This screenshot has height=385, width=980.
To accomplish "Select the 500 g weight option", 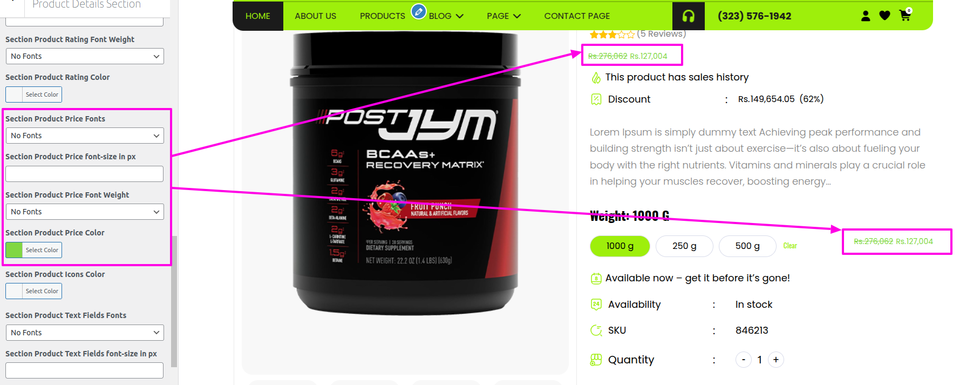I will [747, 246].
